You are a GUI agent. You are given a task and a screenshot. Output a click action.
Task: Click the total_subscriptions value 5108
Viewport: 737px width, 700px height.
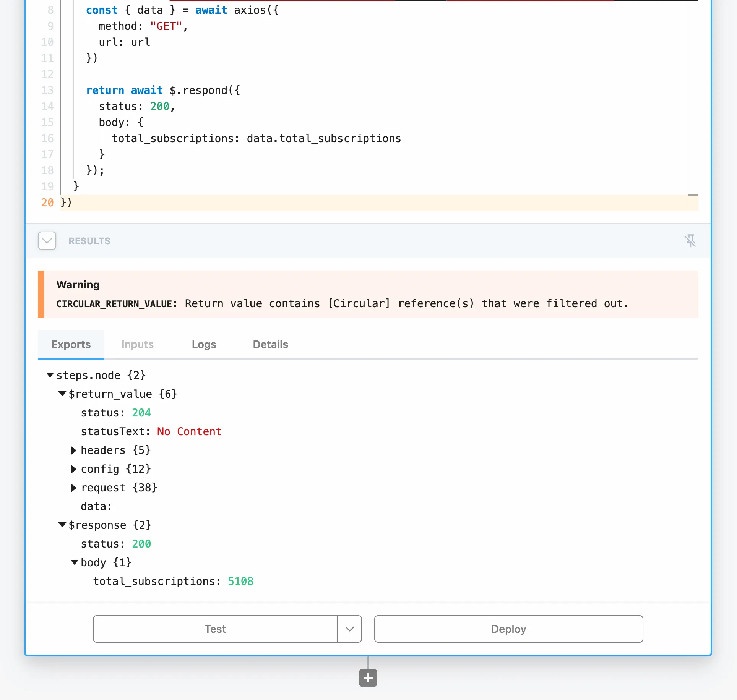[x=241, y=581]
